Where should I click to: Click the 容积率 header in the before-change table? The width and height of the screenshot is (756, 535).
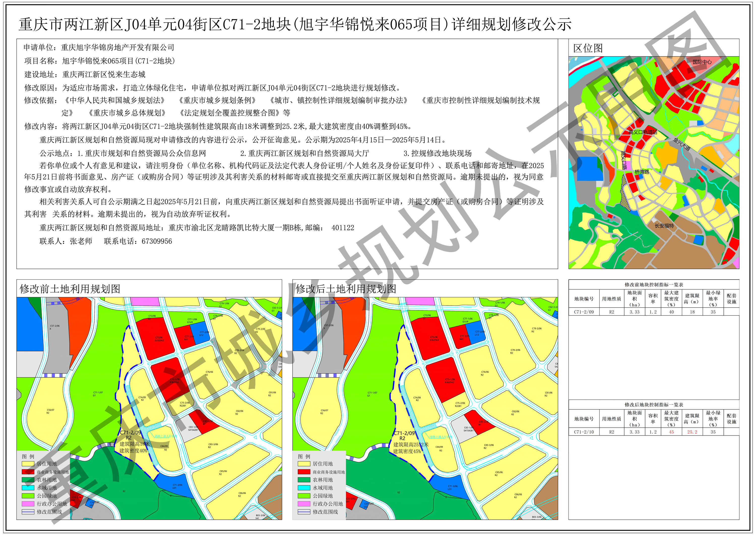tap(653, 299)
